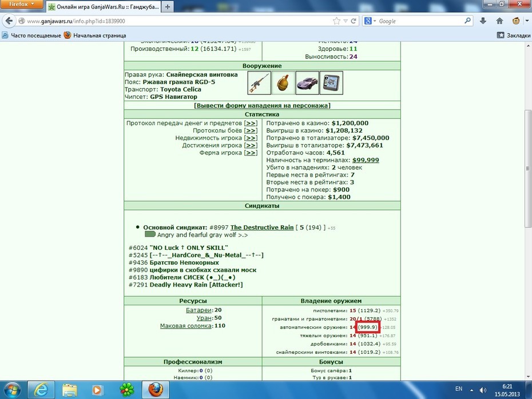532x399 pixels.
Task: Open Вывести форму нападения на персонажа link
Action: [262, 105]
